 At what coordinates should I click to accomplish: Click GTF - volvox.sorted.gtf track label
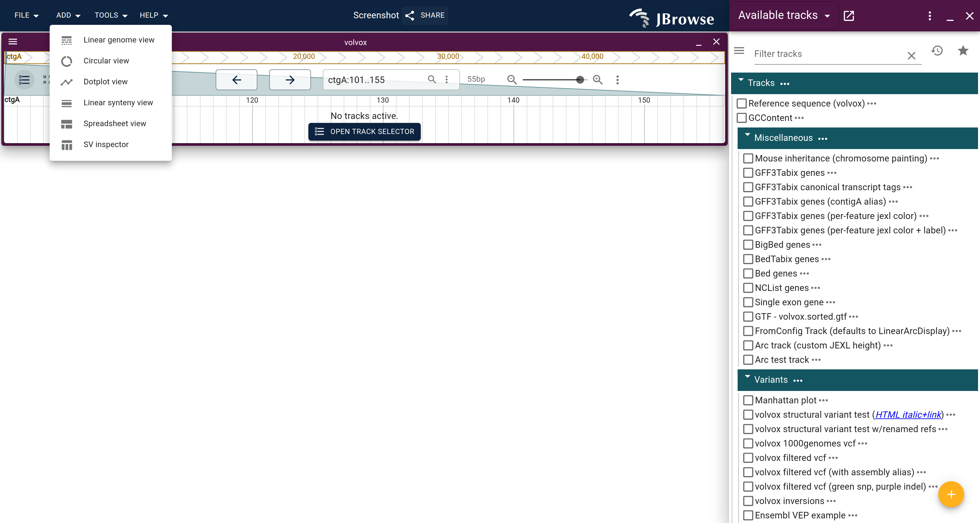coord(801,317)
